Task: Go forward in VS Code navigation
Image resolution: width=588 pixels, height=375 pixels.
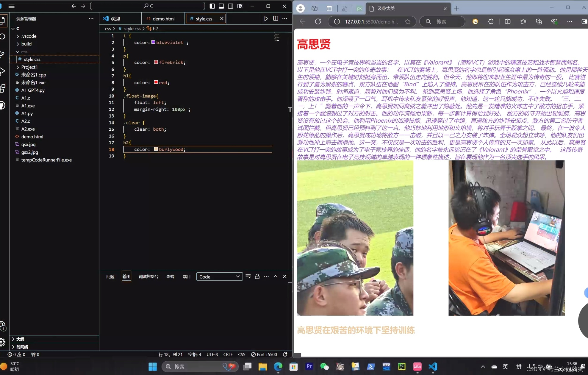Action: tap(83, 6)
